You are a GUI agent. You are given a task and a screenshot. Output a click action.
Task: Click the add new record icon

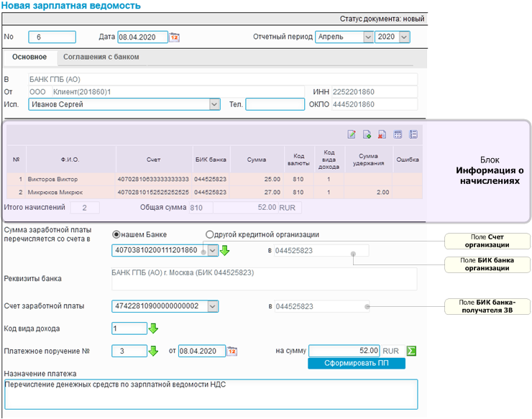(367, 134)
